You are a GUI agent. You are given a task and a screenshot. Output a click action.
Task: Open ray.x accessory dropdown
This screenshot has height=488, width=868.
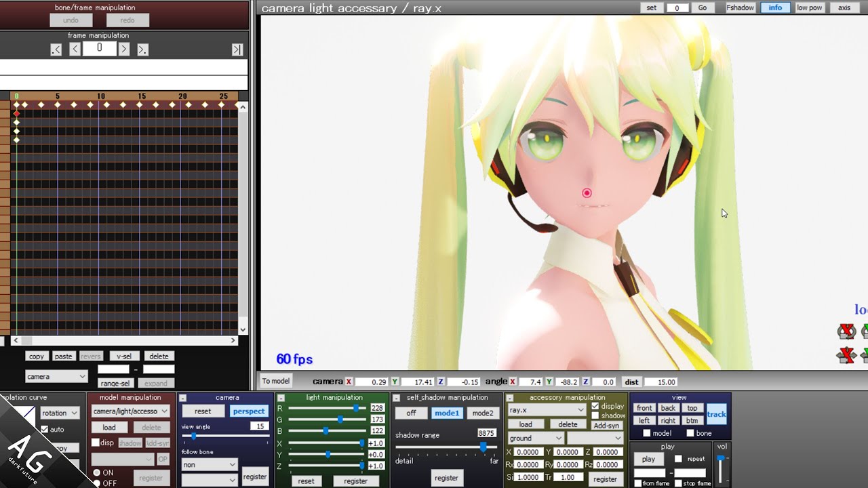(547, 410)
